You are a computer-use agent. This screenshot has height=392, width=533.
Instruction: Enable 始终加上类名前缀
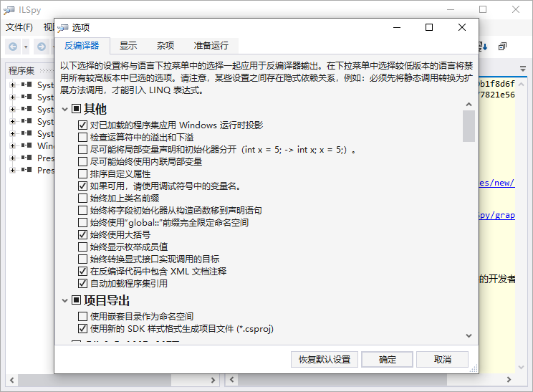(82, 199)
